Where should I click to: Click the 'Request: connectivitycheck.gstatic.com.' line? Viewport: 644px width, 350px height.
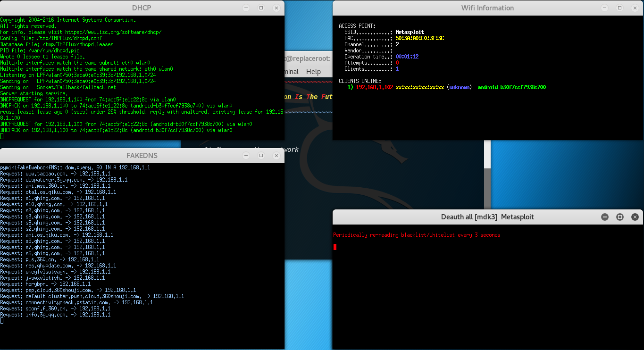click(76, 302)
